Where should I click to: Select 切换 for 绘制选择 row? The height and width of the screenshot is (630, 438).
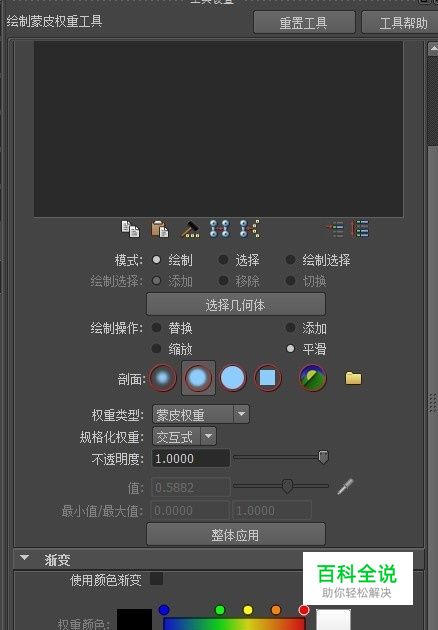pyautogui.click(x=290, y=280)
